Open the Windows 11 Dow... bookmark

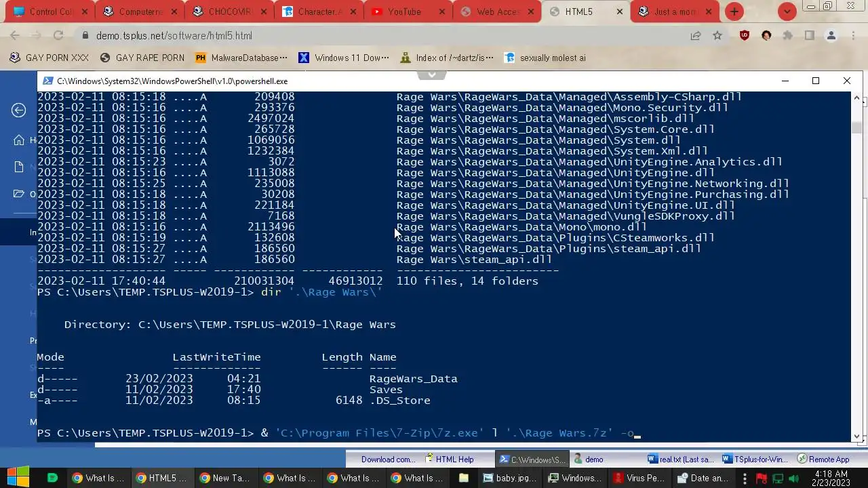coord(344,58)
